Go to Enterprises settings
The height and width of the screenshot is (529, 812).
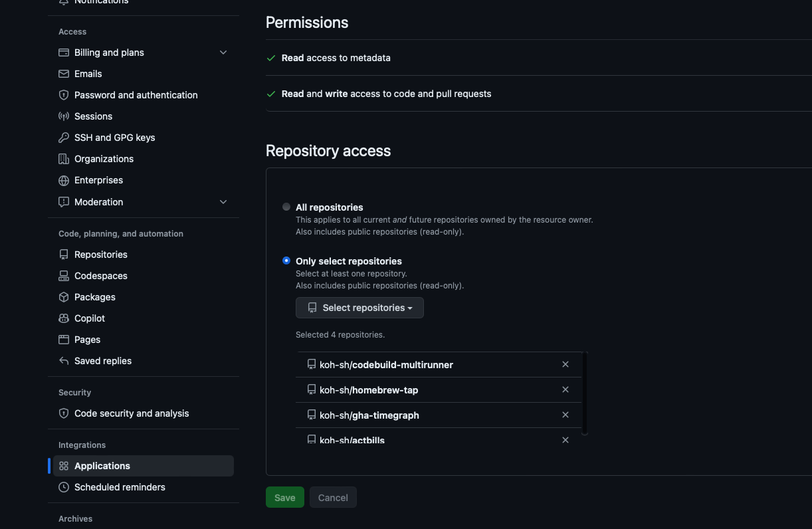[98, 180]
